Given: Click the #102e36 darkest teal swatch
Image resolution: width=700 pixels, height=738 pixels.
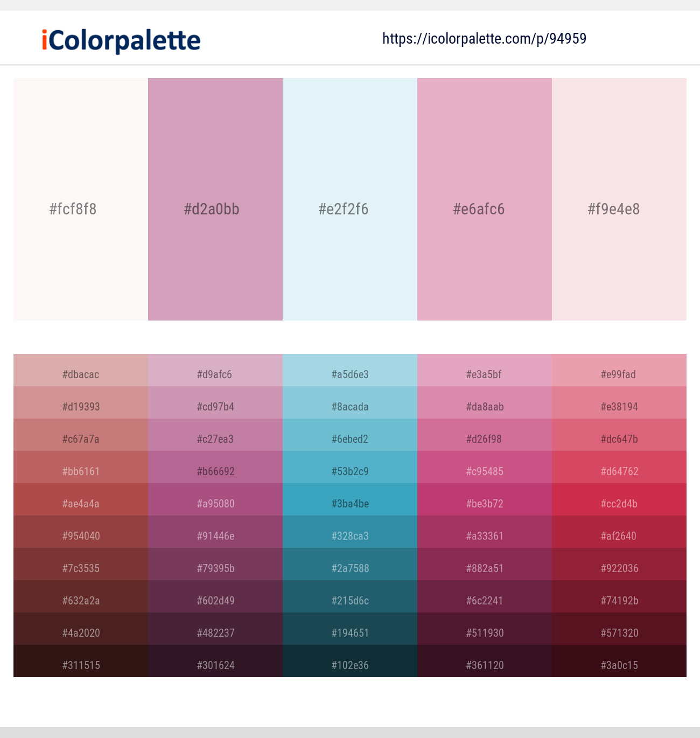Looking at the screenshot, I should [x=349, y=665].
